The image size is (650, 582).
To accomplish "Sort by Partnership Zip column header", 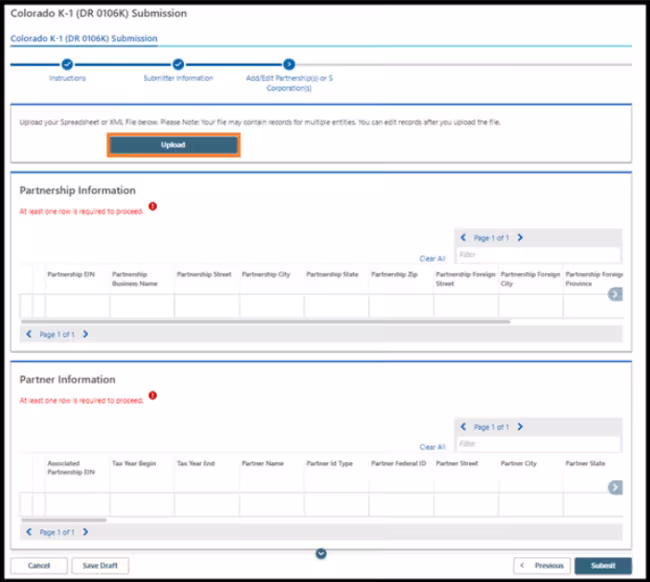I will click(x=394, y=274).
